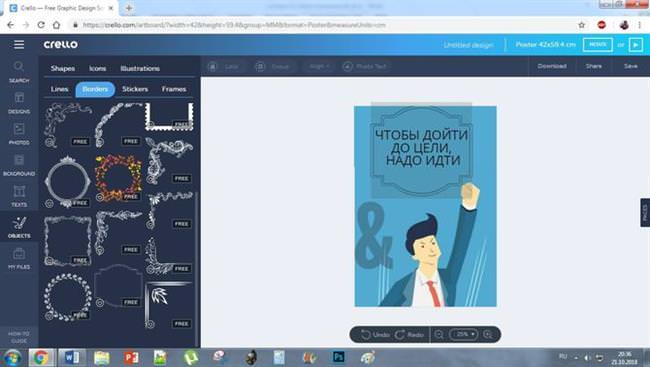650x367 pixels.
Task: Click the Untitled design title field
Action: (468, 45)
